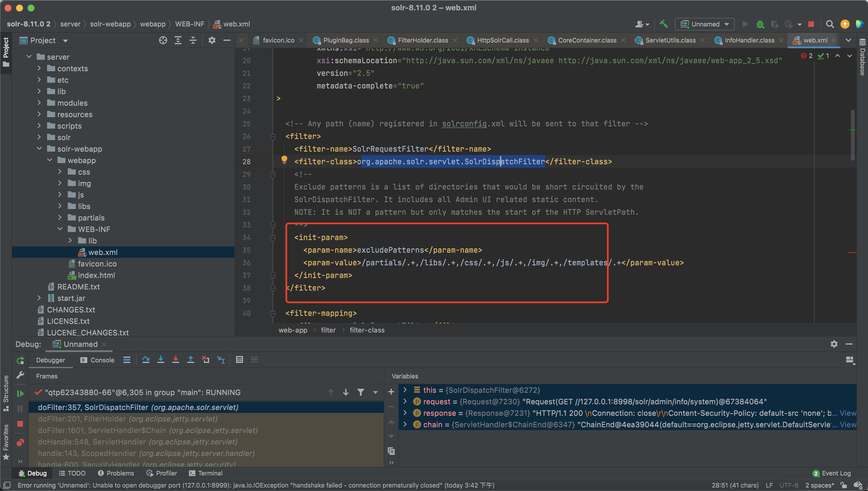Image resolution: width=868 pixels, height=491 pixels.
Task: Click the Build project hammer icon
Action: pos(663,24)
